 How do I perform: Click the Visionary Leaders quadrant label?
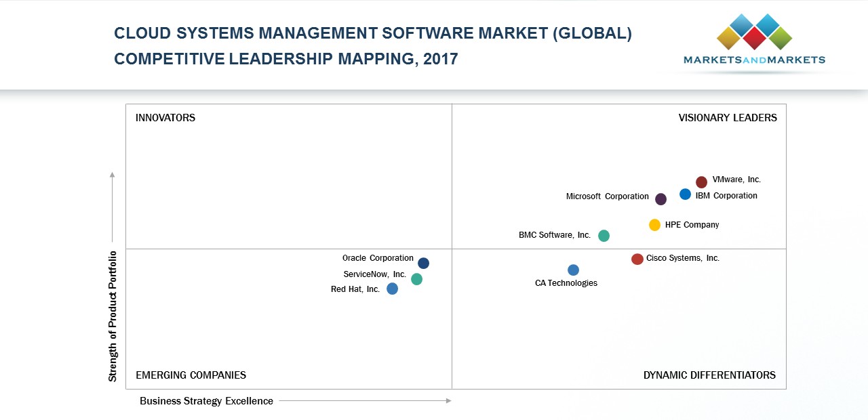pos(728,118)
